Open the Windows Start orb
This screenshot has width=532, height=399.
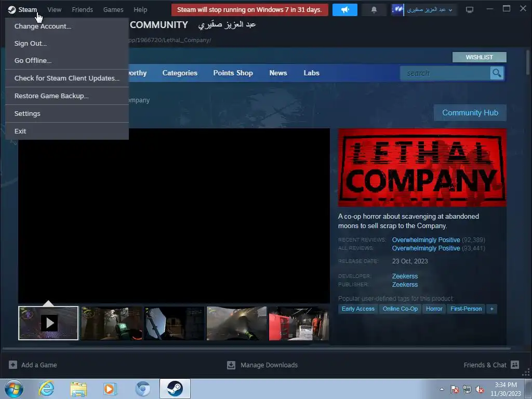pos(14,389)
